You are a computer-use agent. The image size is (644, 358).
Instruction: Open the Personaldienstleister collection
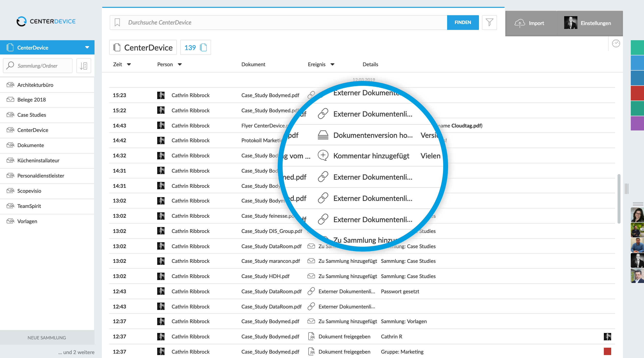[47, 176]
